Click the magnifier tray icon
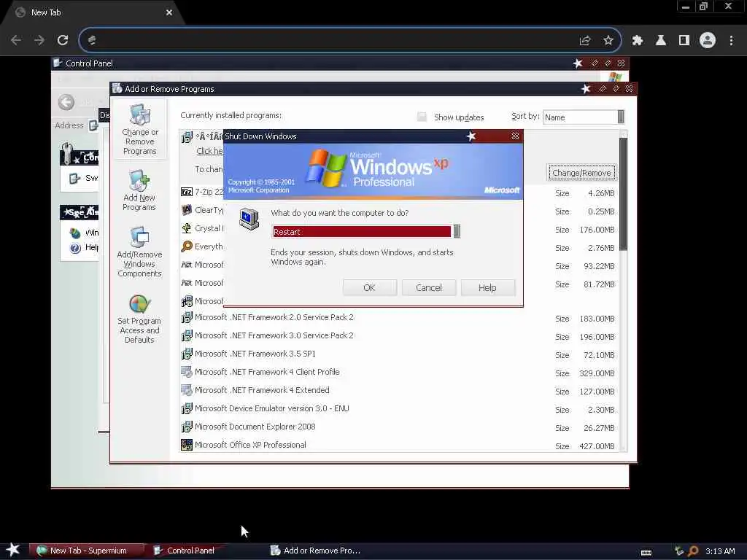Screen dimensions: 747x560 coord(693,551)
